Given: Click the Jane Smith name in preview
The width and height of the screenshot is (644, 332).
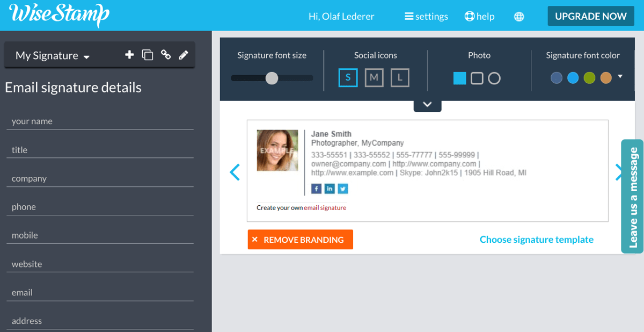Looking at the screenshot, I should coord(331,134).
